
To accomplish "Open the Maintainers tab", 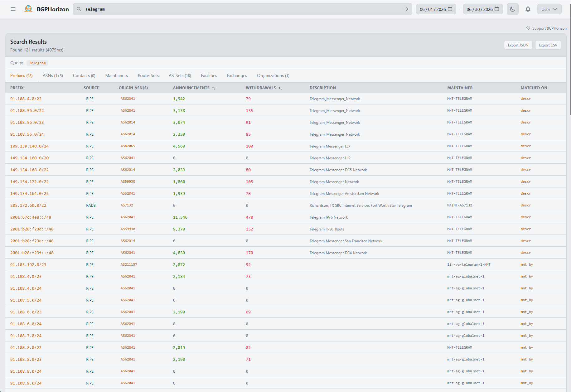I will tap(117, 75).
